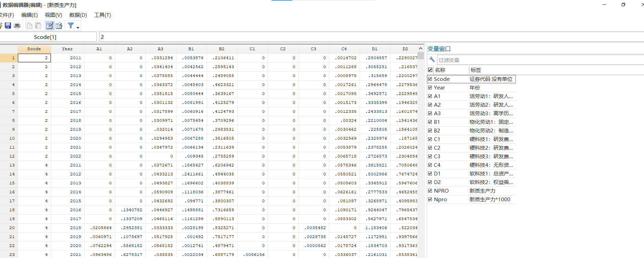Click the scroll-up arrow of data grid
This screenshot has height=258, width=644.
(x=421, y=49)
